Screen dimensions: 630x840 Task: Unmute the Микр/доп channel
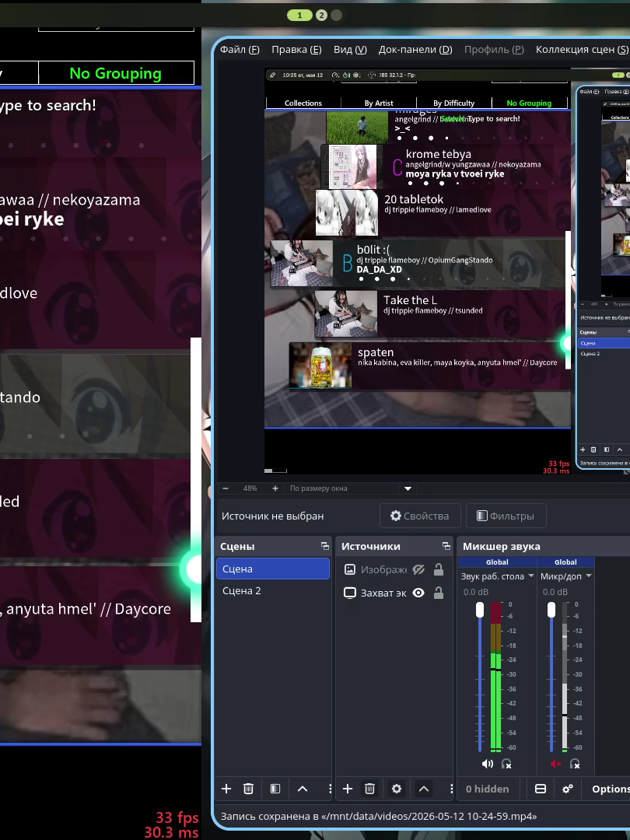tap(556, 764)
